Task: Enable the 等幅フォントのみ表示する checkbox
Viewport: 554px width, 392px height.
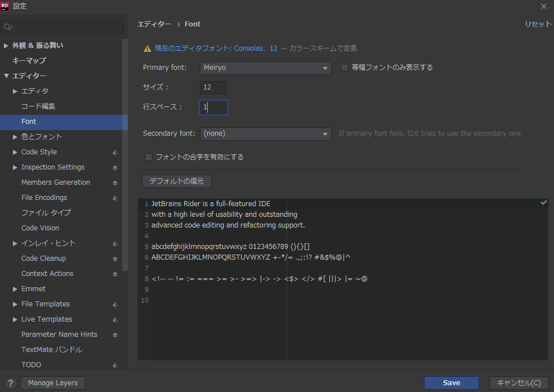Action: (345, 68)
